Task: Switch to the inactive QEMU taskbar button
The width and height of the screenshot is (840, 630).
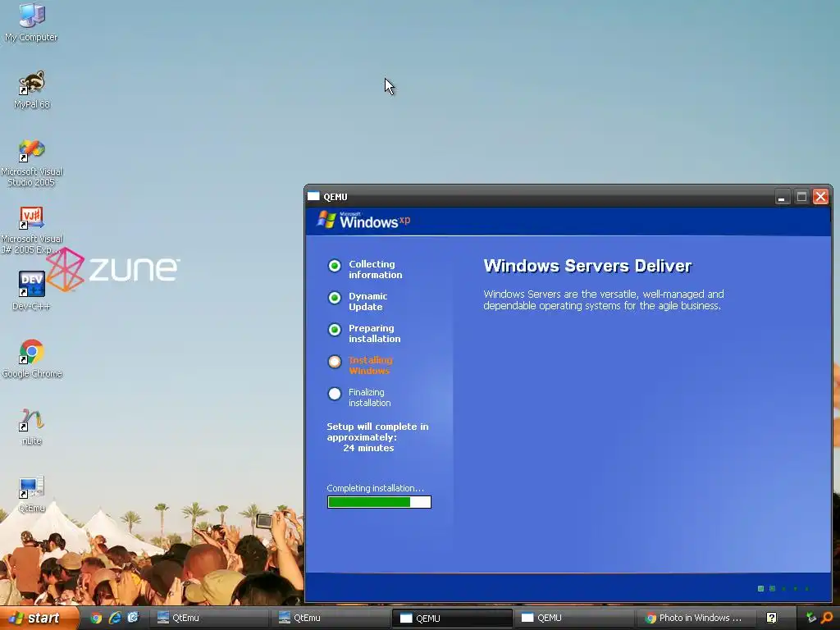Action: (573, 618)
